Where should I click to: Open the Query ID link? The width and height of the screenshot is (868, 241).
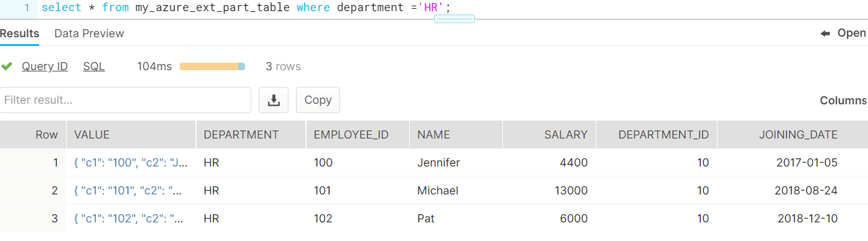[45, 66]
